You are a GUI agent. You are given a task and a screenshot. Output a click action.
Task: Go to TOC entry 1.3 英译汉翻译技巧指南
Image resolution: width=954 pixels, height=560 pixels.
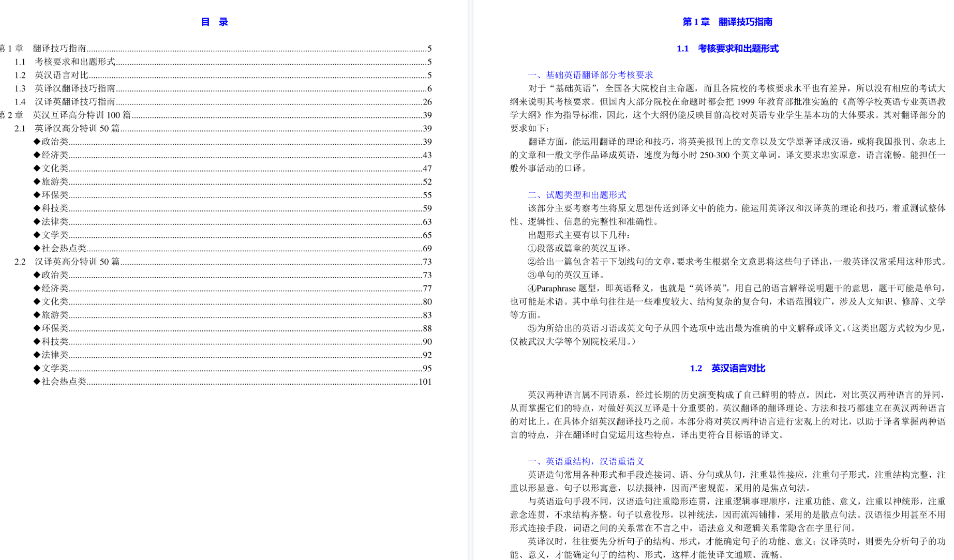point(74,89)
